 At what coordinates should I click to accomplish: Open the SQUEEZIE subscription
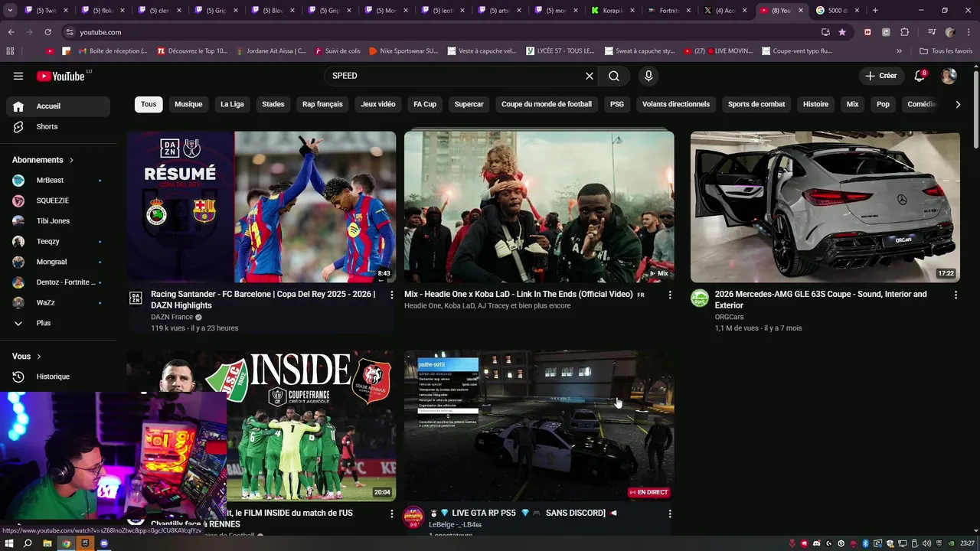coord(58,201)
